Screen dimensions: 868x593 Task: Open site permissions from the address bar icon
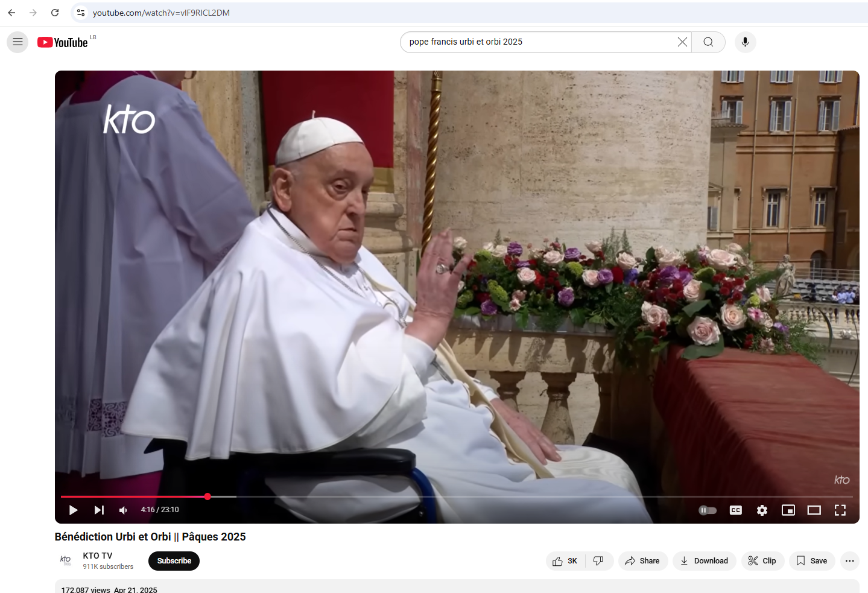[x=80, y=12]
